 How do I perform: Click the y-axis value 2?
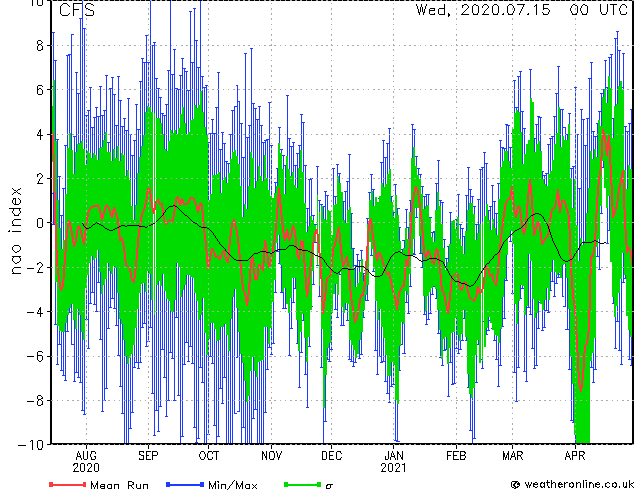(x=40, y=179)
